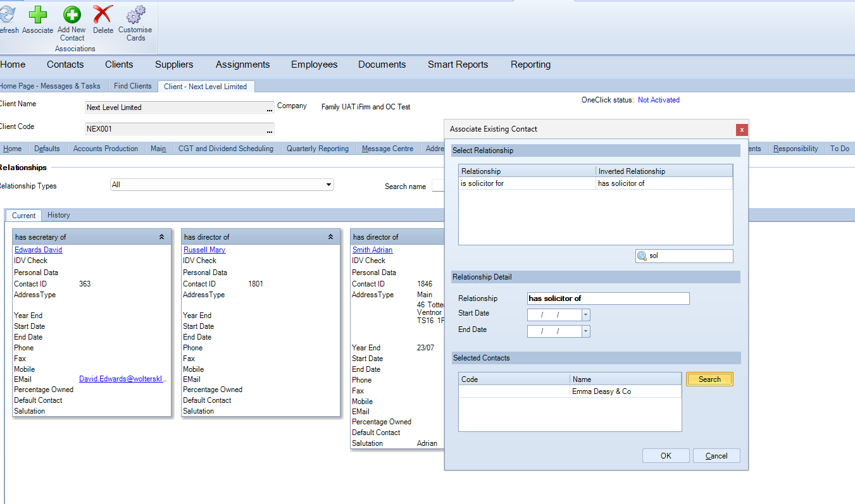Open the Reporting menu
855x504 pixels.
[x=531, y=65]
